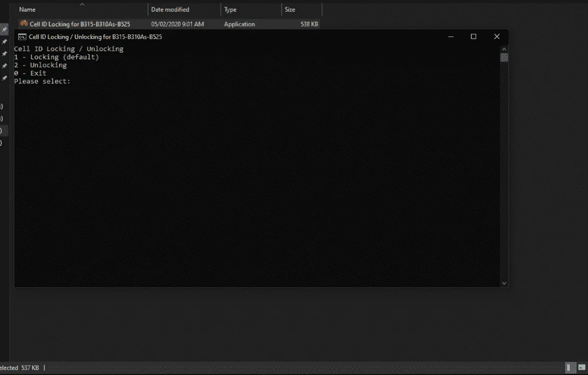This screenshot has height=375, width=588.
Task: Click the Application type cell
Action: coord(239,24)
